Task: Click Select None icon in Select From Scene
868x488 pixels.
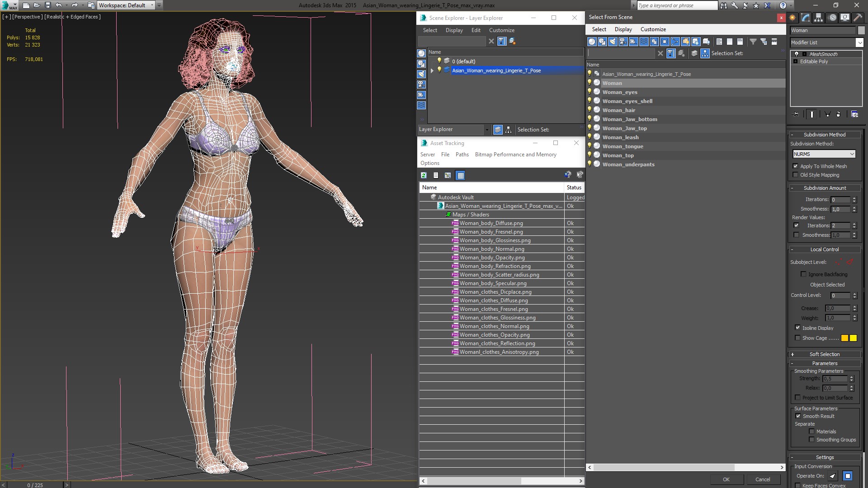Action: coord(729,42)
